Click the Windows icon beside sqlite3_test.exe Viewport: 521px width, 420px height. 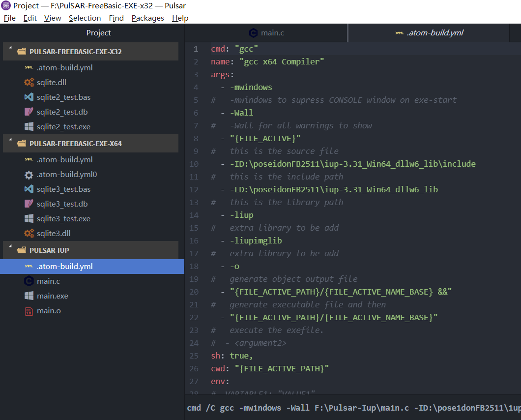(29, 218)
